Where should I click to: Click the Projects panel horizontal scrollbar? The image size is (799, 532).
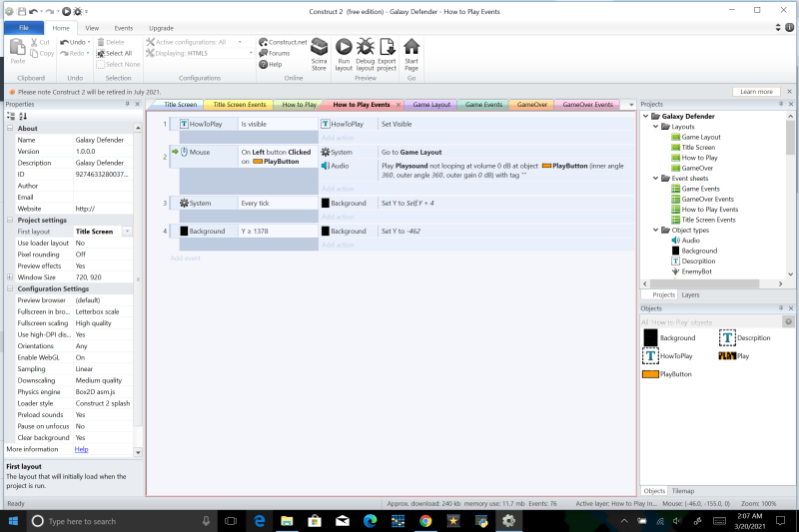[x=705, y=283]
